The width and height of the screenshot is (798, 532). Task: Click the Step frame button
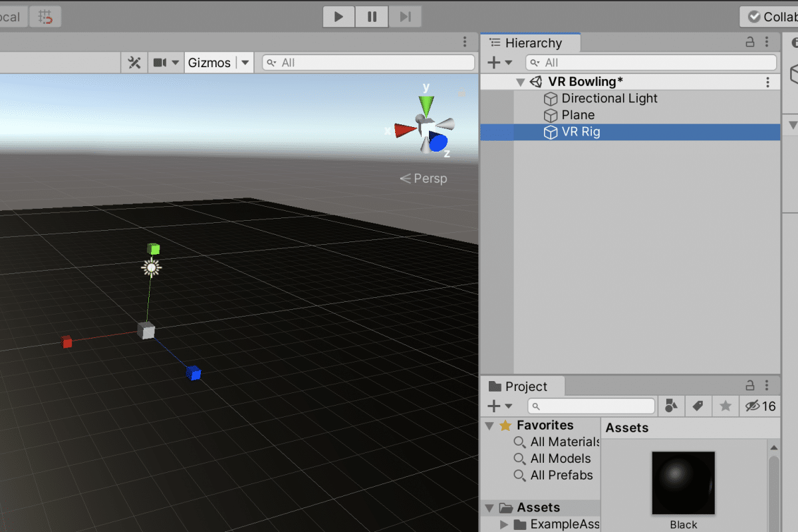point(404,17)
